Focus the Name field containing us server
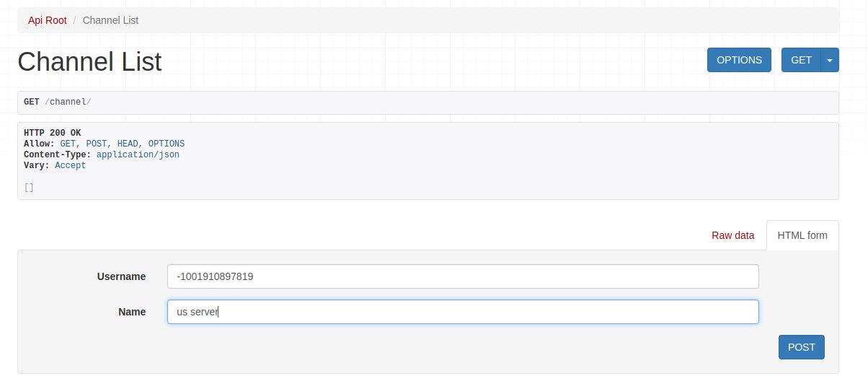This screenshot has width=868, height=389. 463,312
